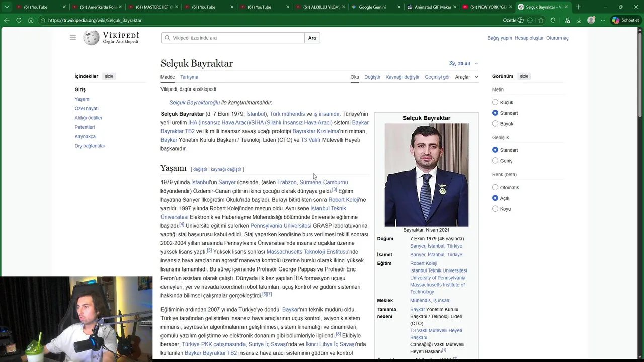
Task: Click the Selçuk Bayraktaroğlu disambiguation link
Action: [195, 102]
